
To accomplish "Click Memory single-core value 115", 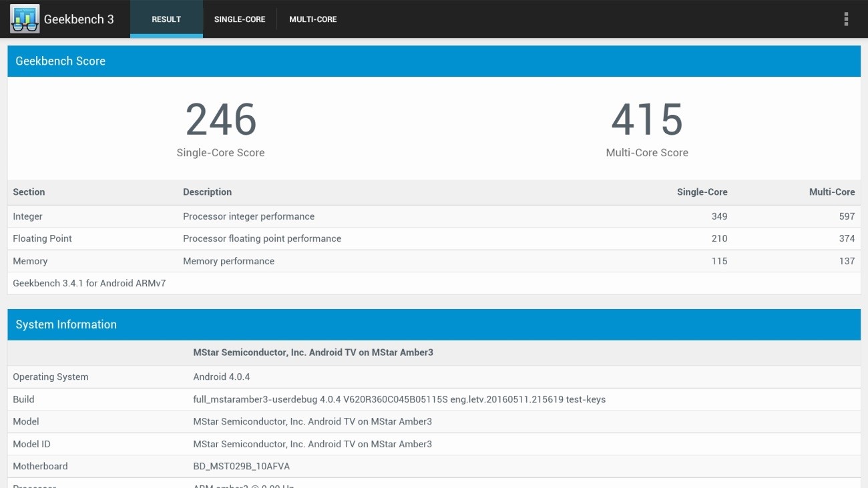I will click(x=719, y=261).
